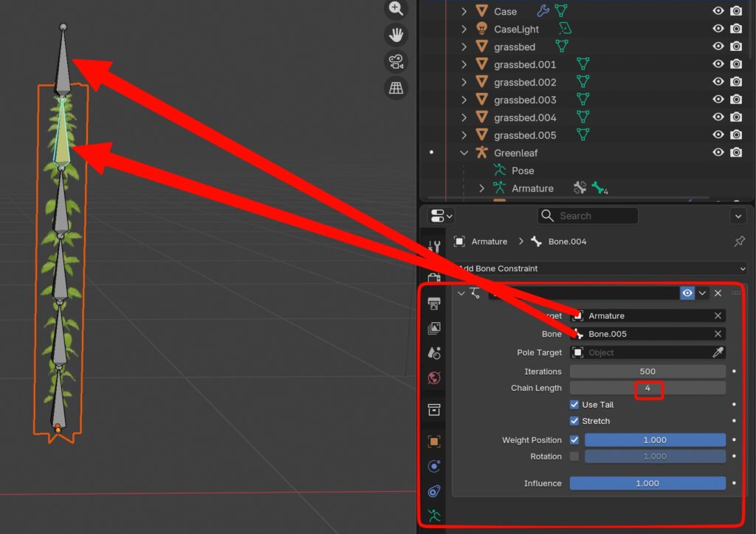Uncheck the Stretch checkbox
The width and height of the screenshot is (756, 534).
click(x=574, y=421)
